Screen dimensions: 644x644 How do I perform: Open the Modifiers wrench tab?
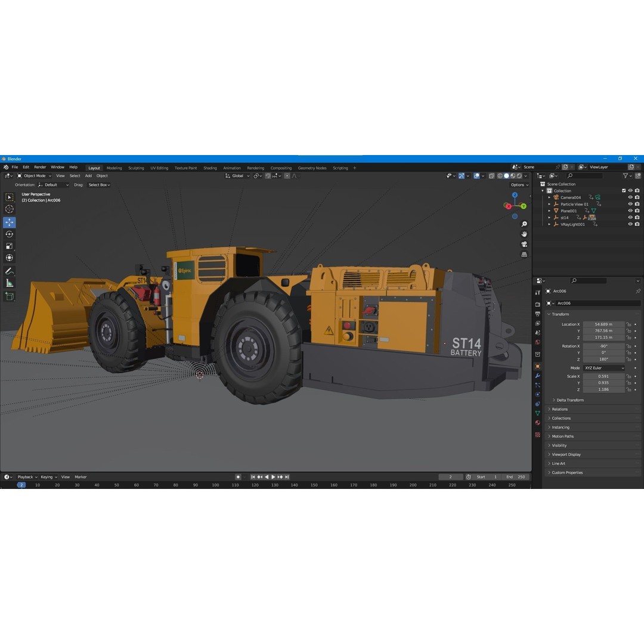[538, 376]
